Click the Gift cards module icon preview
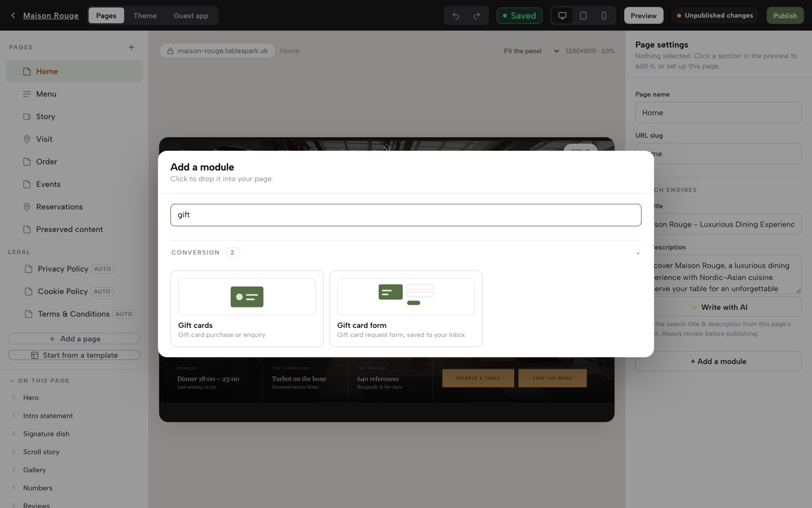Screen dimensions: 812x508 (247, 297)
